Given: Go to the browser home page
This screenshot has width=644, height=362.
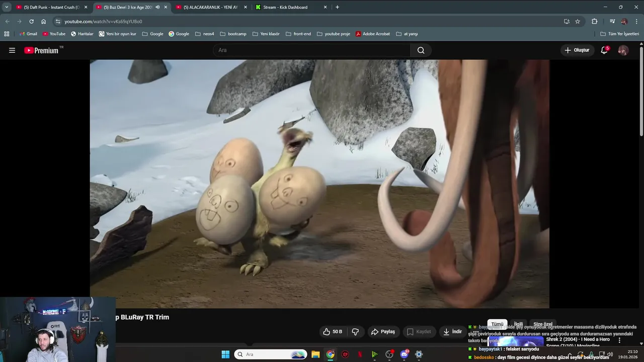Looking at the screenshot, I should pyautogui.click(x=43, y=21).
